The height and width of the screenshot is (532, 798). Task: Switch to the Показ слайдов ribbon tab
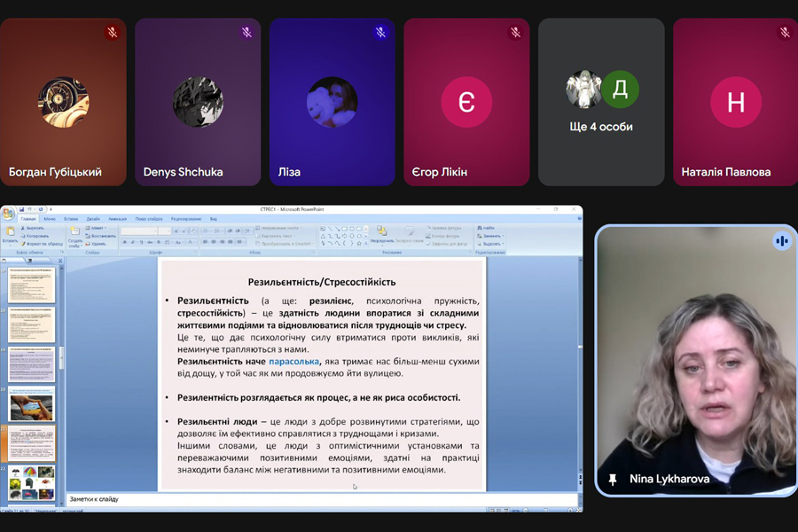click(149, 219)
